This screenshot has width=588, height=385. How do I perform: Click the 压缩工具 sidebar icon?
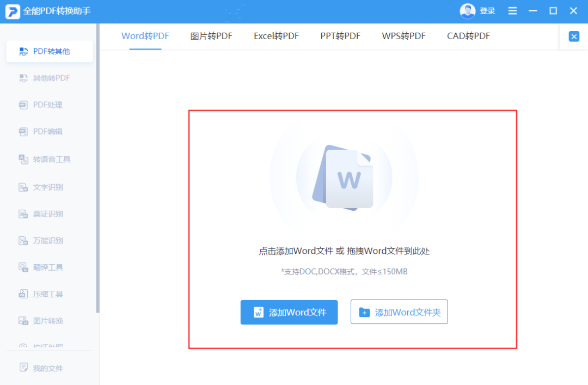(23, 294)
